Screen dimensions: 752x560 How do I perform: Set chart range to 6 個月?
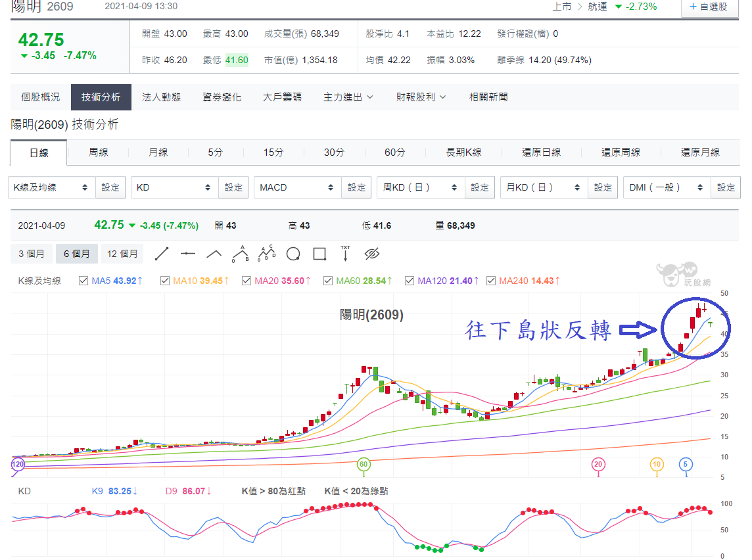[77, 254]
